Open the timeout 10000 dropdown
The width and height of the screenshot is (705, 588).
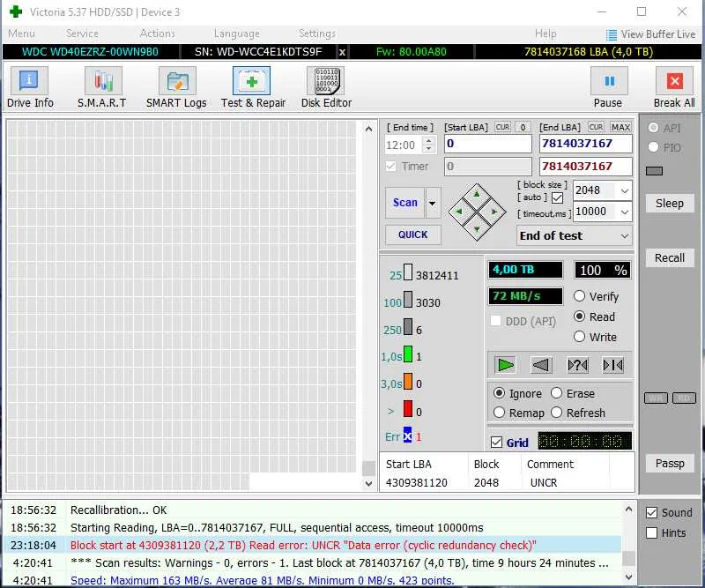(624, 212)
